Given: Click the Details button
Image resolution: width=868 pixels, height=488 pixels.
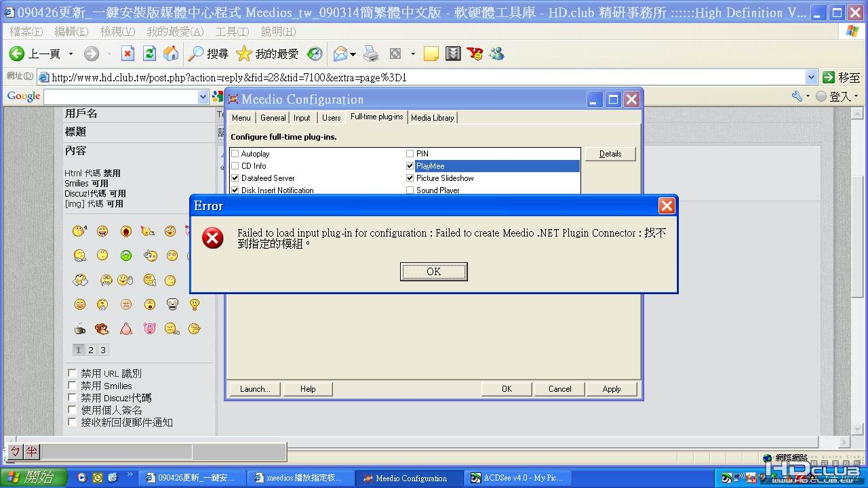Looking at the screenshot, I should coord(610,154).
